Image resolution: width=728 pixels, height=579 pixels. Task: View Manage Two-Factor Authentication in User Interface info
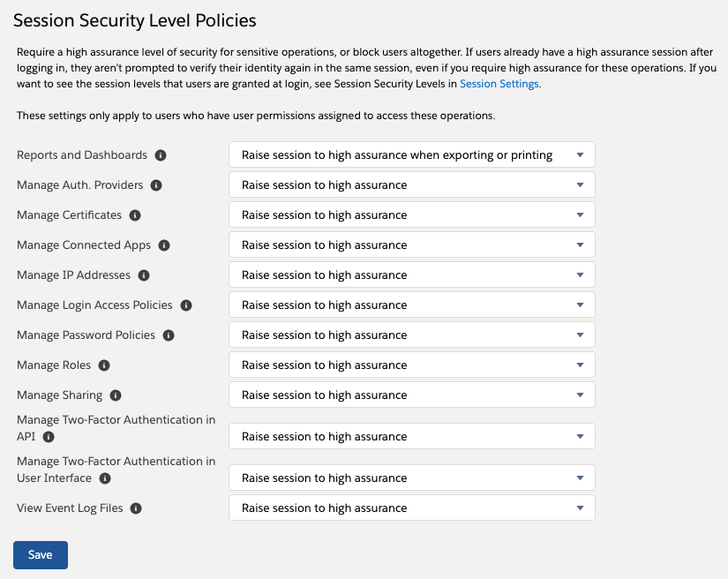[105, 477]
